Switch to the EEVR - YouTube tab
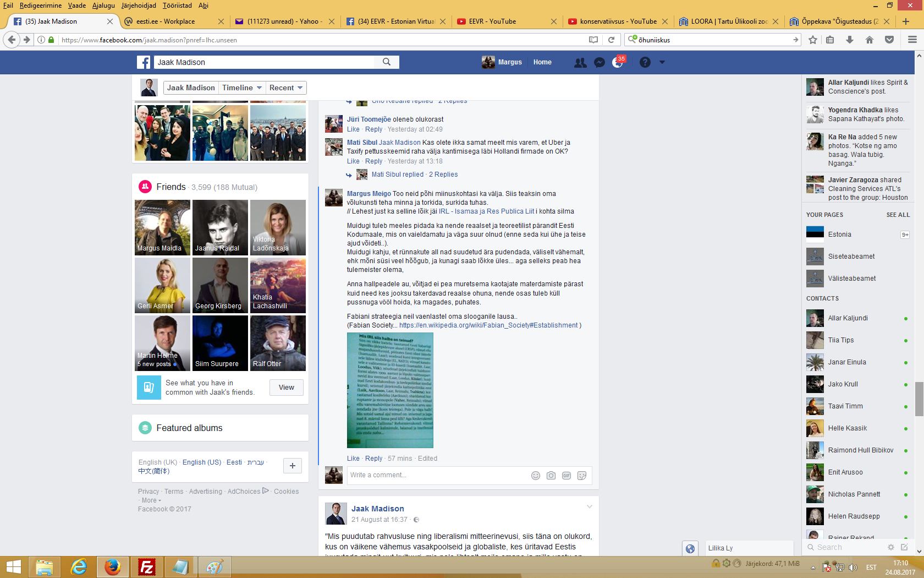This screenshot has width=924, height=578. pyautogui.click(x=506, y=21)
